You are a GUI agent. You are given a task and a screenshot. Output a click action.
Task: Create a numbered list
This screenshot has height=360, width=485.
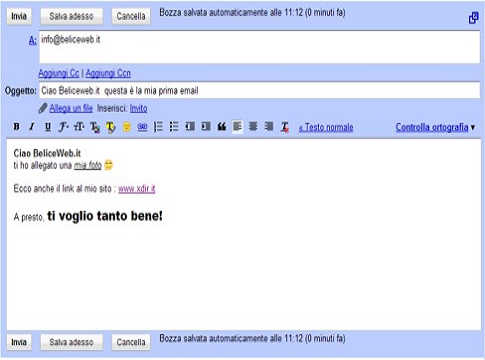(158, 127)
